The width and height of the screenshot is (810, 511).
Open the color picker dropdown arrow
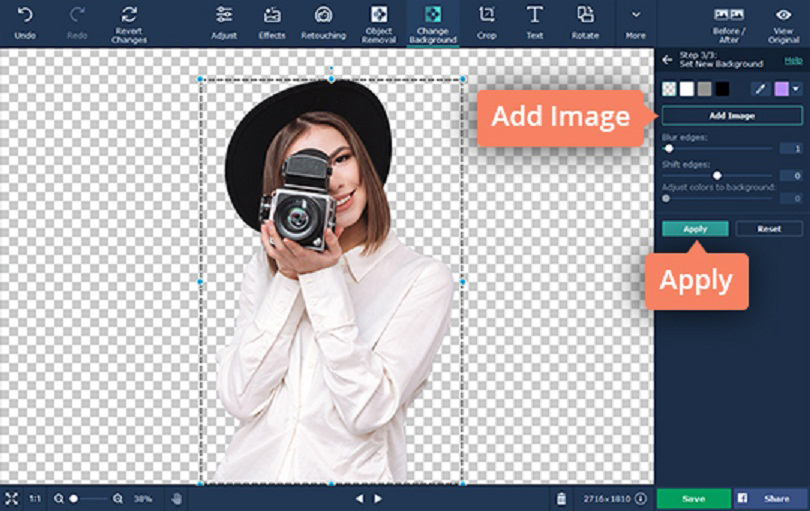coord(796,89)
